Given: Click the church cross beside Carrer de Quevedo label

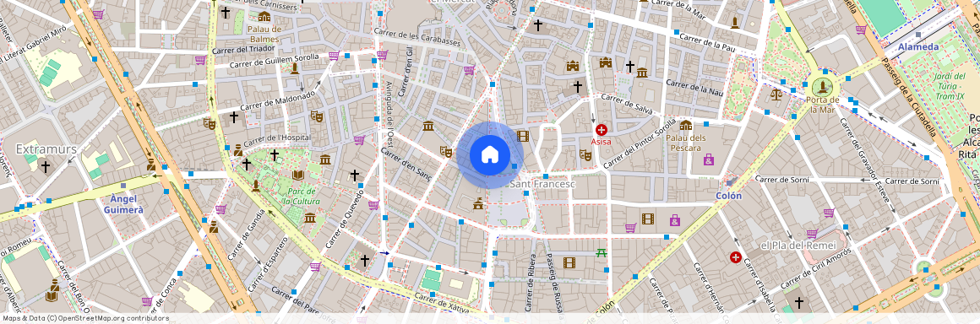Looking at the screenshot, I should coord(354,175).
